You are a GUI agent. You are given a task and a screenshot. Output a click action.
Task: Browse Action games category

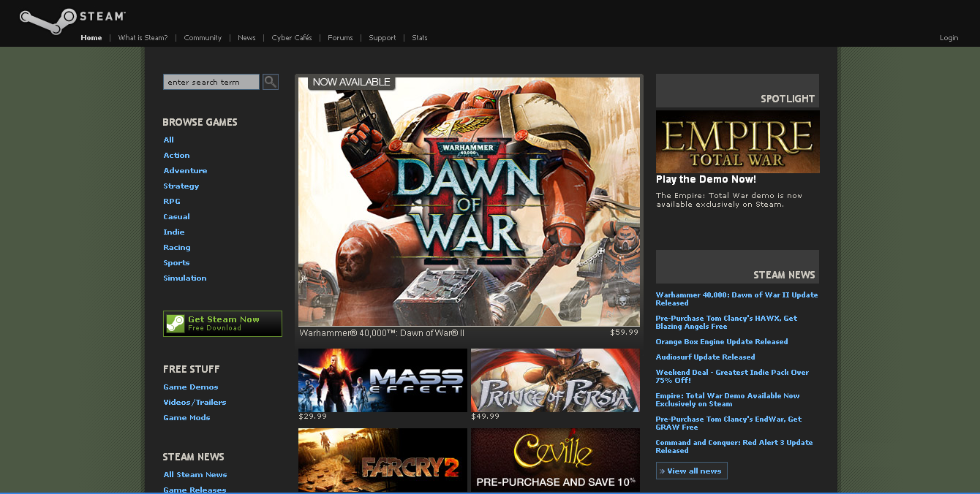(176, 155)
